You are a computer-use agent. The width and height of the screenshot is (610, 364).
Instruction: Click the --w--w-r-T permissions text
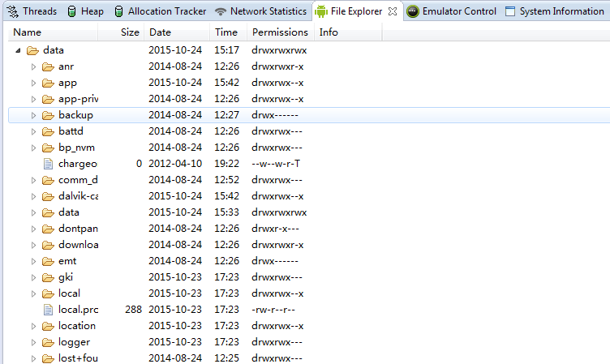276,164
